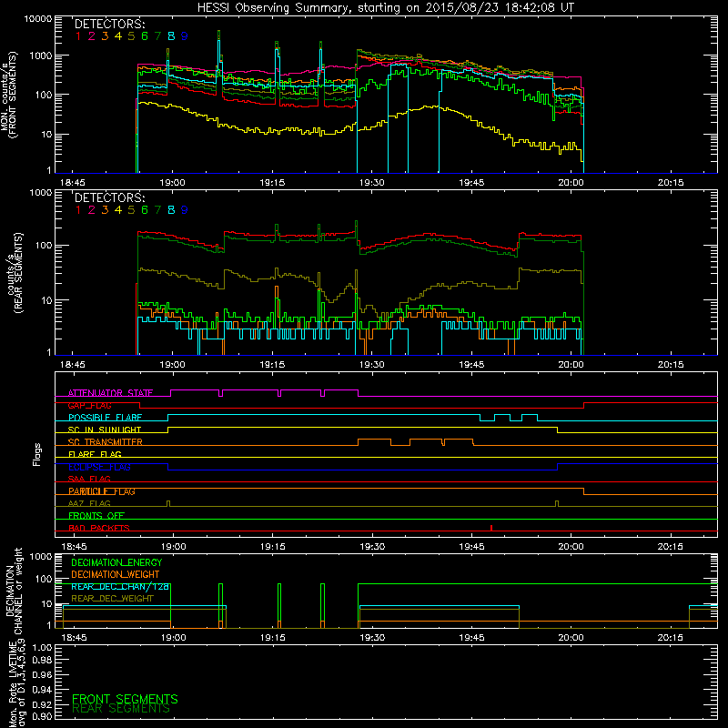728x728 pixels.
Task: Pick detector 9 in rear segments legend
Action: point(185,210)
